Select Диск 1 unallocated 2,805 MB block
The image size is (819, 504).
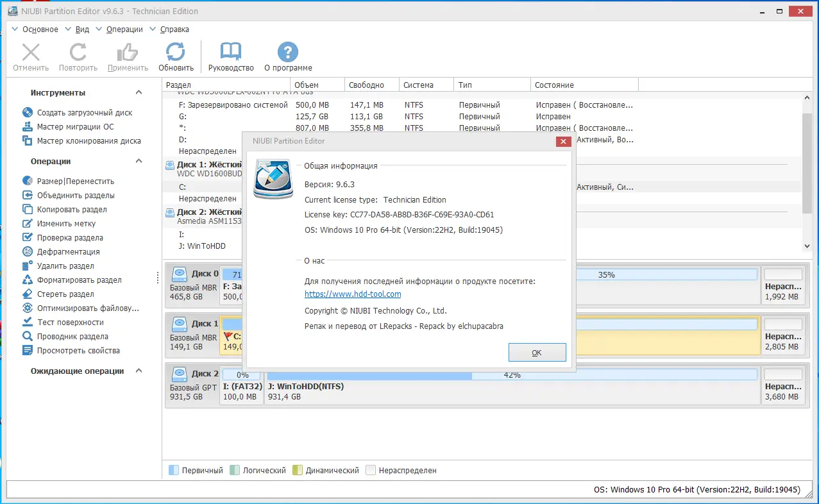783,335
